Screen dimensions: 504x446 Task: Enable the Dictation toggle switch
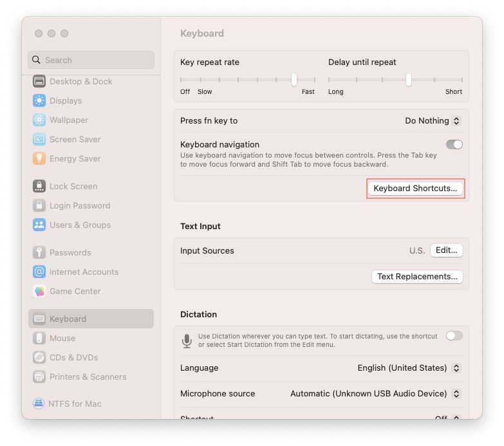(454, 335)
